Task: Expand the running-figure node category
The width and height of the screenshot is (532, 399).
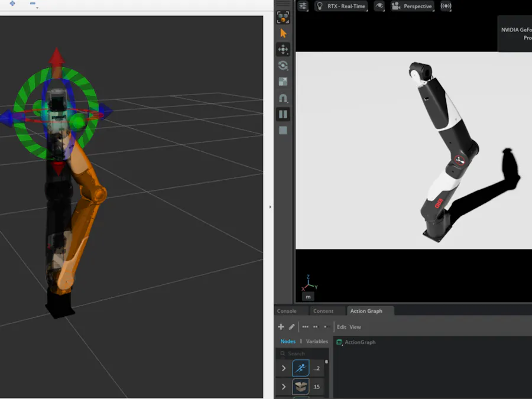Action: click(284, 368)
